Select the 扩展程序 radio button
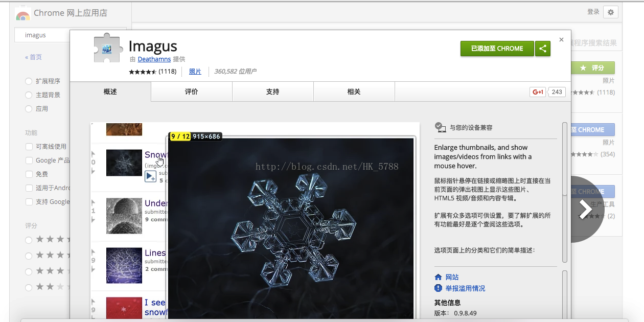The height and width of the screenshot is (322, 644). click(x=29, y=81)
